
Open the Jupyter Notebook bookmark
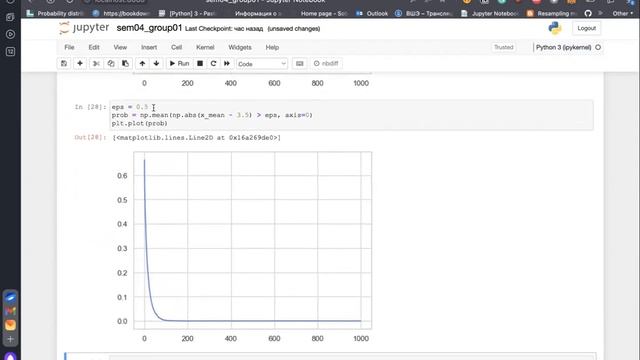coord(489,13)
